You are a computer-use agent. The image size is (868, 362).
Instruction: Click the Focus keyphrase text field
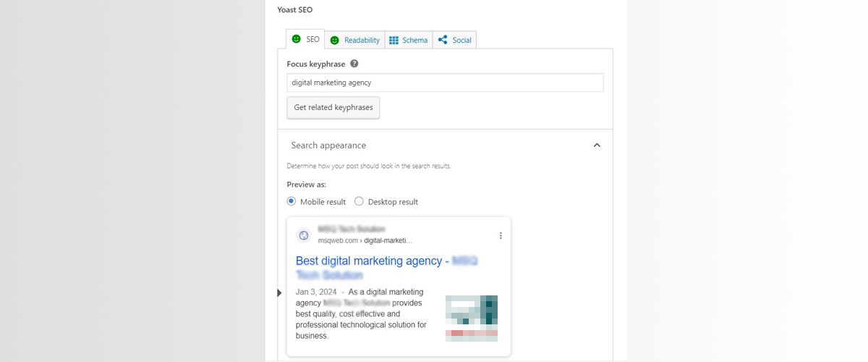(x=445, y=83)
